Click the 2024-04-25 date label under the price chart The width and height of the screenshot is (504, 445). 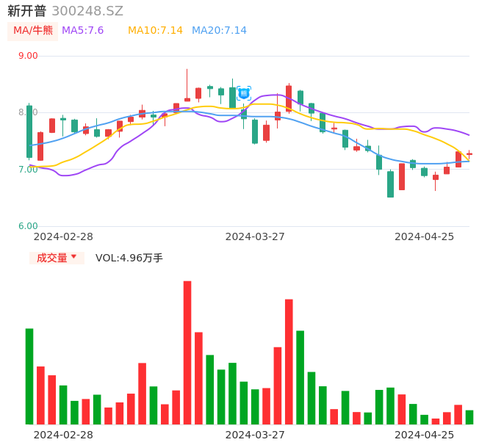pyautogui.click(x=424, y=236)
